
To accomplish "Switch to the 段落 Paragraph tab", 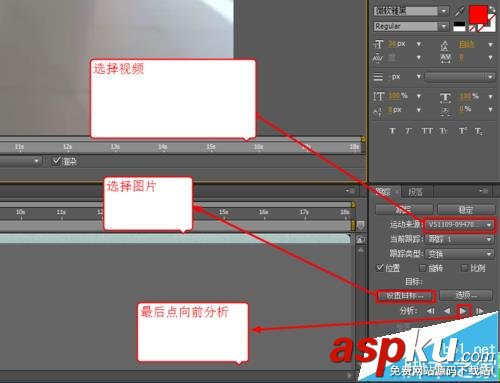I will pos(415,192).
